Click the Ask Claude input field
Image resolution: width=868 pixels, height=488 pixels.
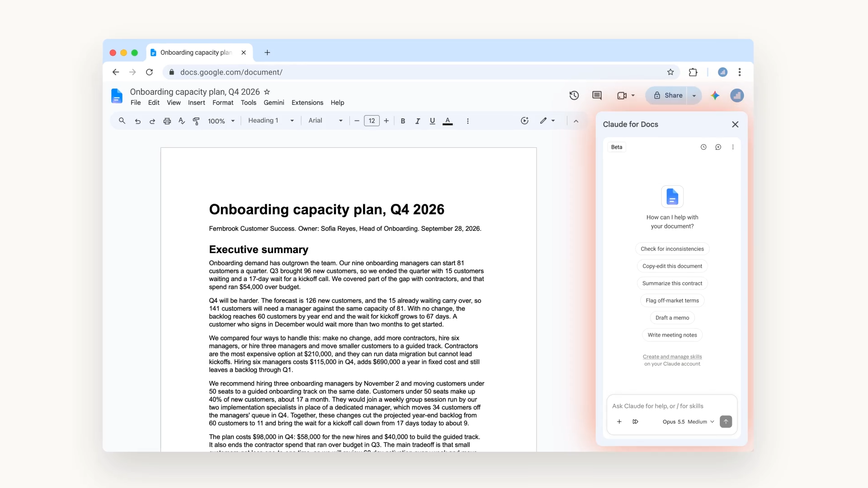coord(672,406)
